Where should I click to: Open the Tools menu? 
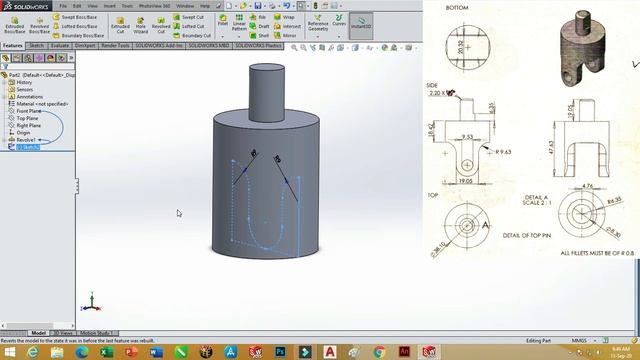(x=127, y=6)
